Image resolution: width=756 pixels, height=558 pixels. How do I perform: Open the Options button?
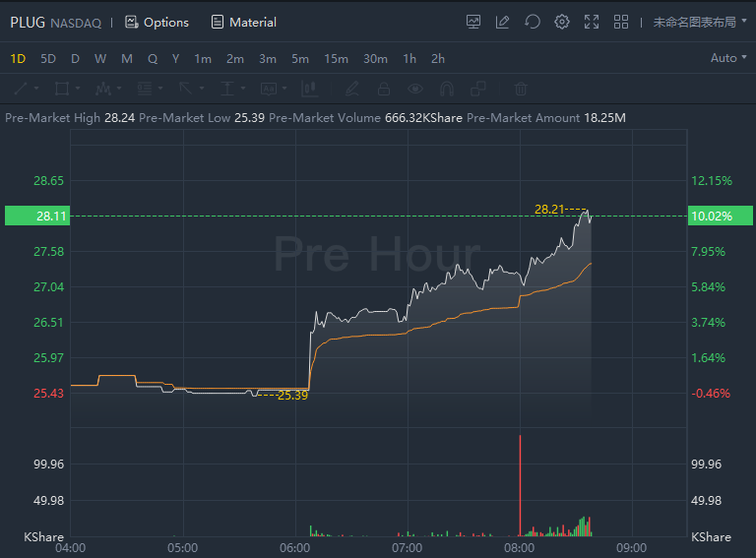coord(157,22)
